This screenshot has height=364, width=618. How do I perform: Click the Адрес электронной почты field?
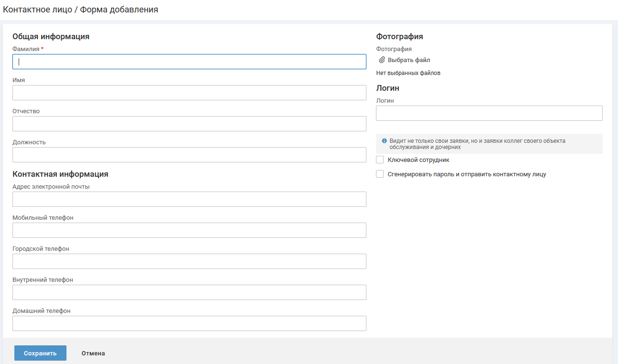[189, 199]
